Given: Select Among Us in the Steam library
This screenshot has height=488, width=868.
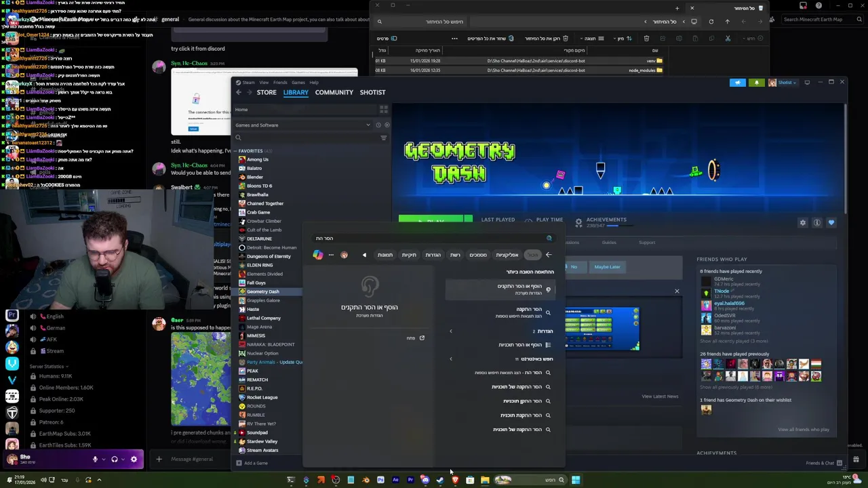Looking at the screenshot, I should (x=258, y=159).
